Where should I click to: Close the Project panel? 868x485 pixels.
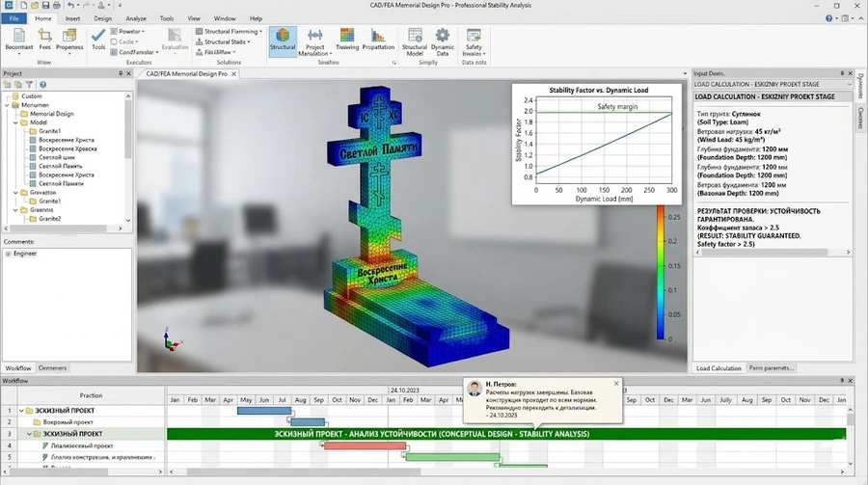pyautogui.click(x=129, y=73)
